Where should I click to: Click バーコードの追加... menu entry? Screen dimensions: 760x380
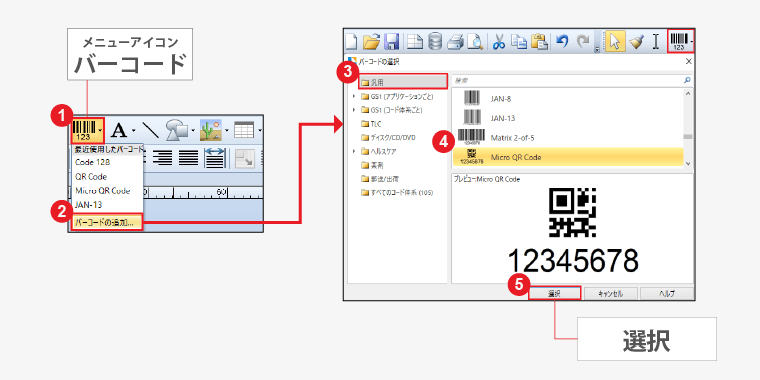click(x=107, y=223)
